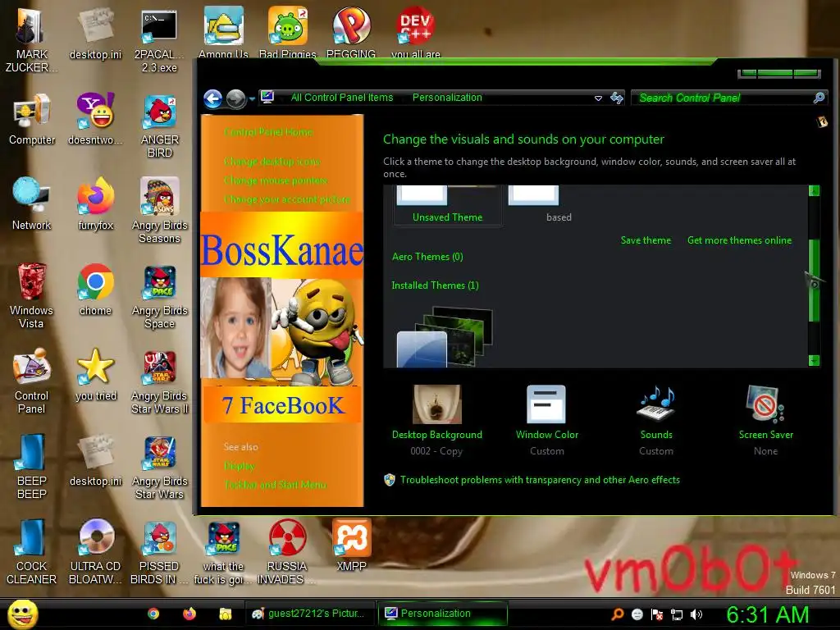Open 'Taskbar and Start Menu' link

click(x=276, y=485)
